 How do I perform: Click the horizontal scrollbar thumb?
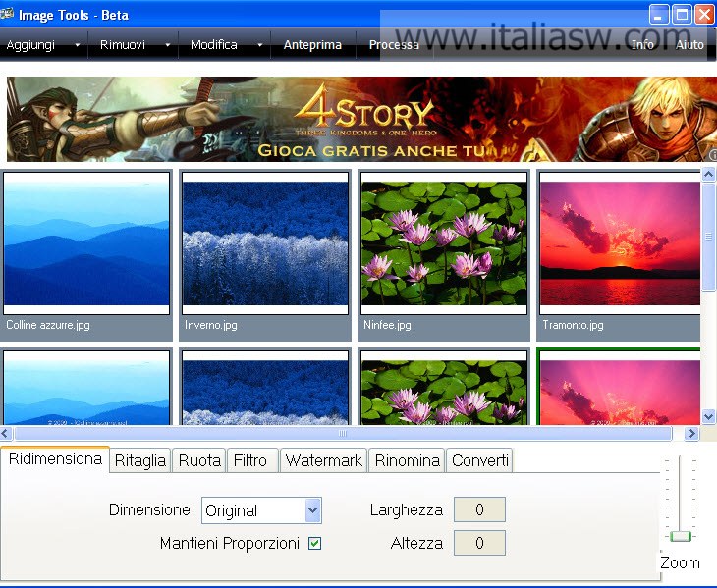(x=343, y=433)
